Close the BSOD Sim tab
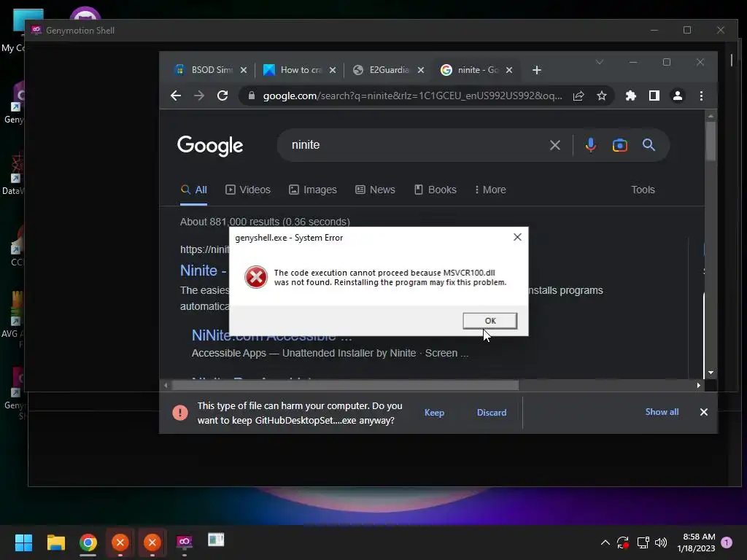This screenshot has height=560, width=747. point(244,70)
